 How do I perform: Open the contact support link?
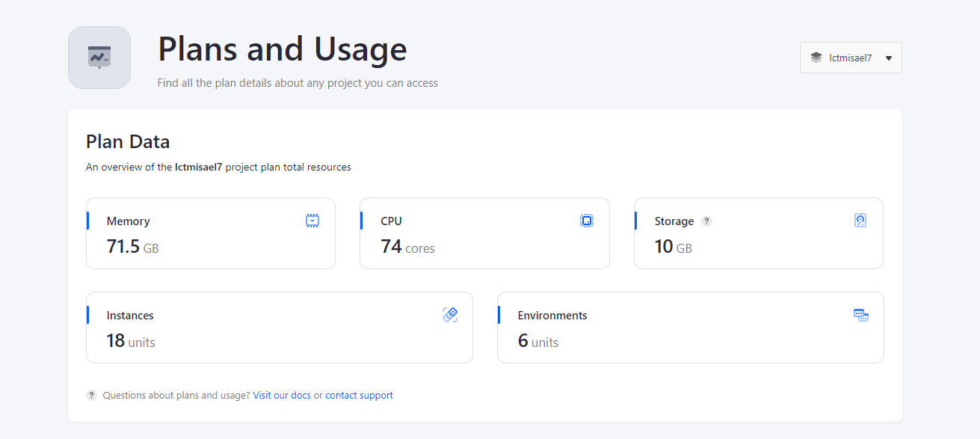359,396
